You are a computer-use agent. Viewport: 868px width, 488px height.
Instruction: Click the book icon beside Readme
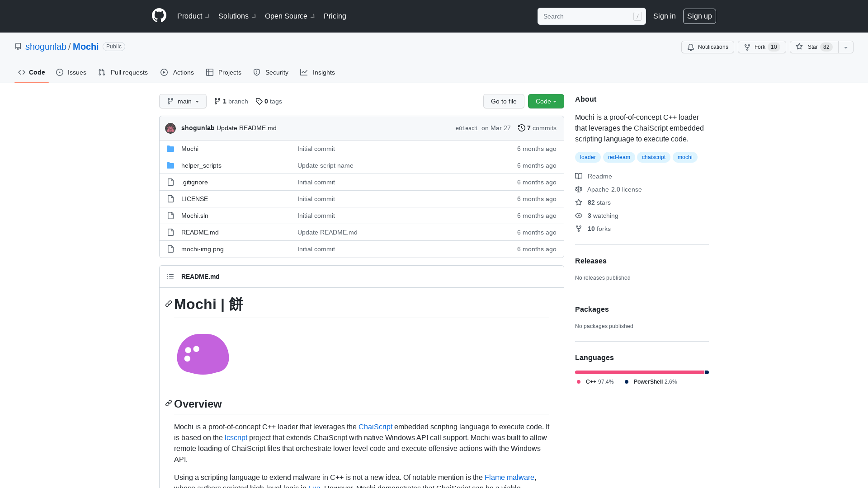click(x=579, y=176)
